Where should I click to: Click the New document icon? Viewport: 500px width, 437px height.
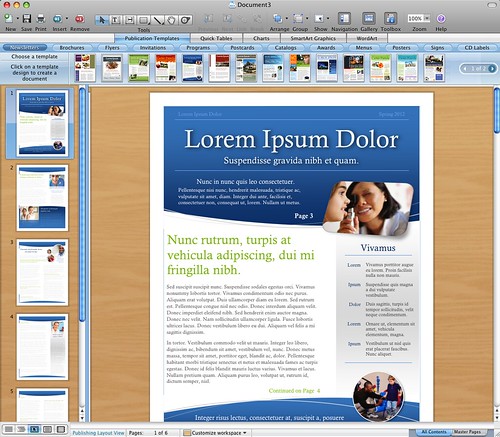[8, 19]
